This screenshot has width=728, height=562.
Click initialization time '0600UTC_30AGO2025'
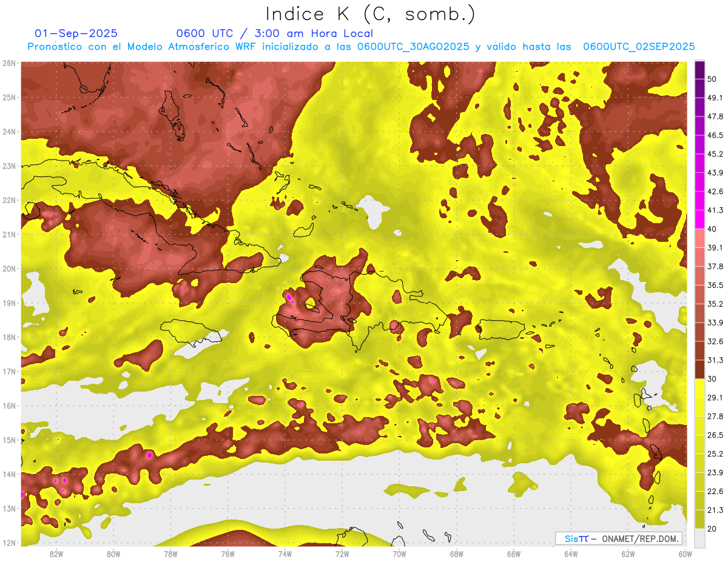(x=413, y=47)
